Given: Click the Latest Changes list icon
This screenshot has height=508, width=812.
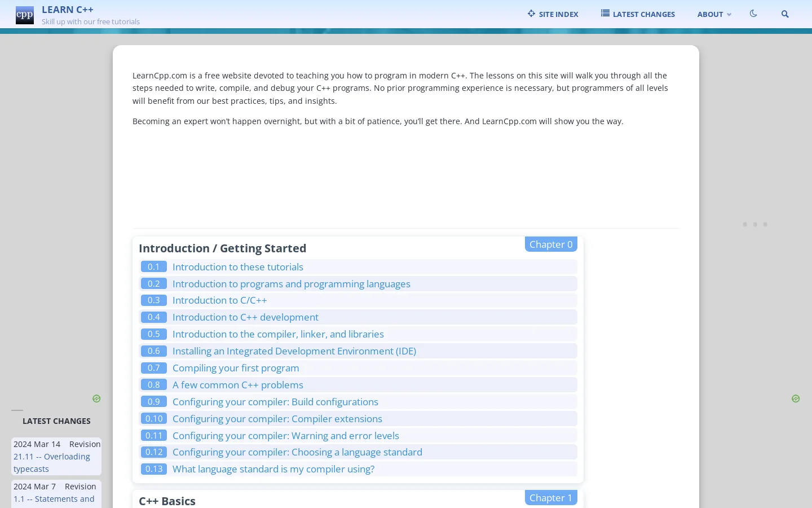Looking at the screenshot, I should coord(605,14).
